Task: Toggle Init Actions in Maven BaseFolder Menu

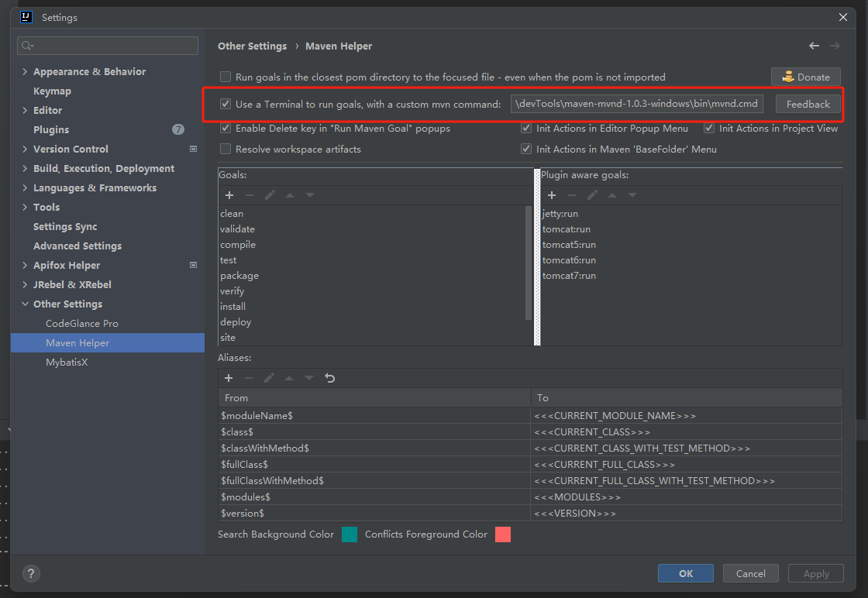Action: [x=526, y=149]
